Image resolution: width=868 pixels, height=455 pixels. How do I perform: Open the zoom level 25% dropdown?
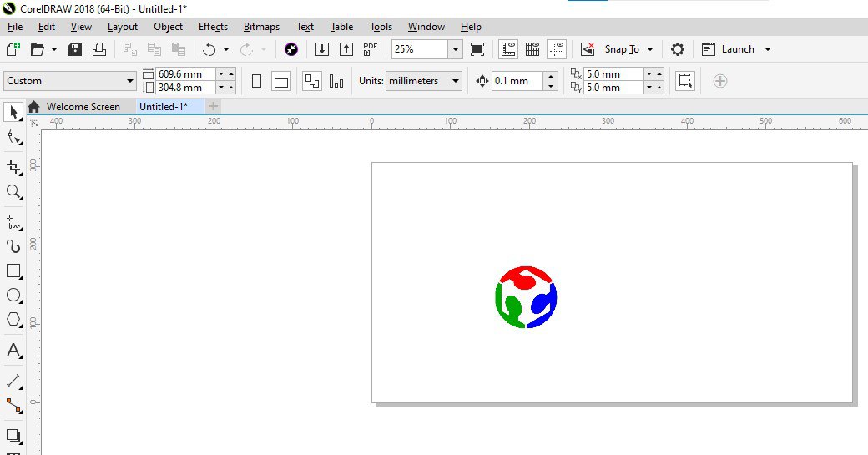[455, 49]
